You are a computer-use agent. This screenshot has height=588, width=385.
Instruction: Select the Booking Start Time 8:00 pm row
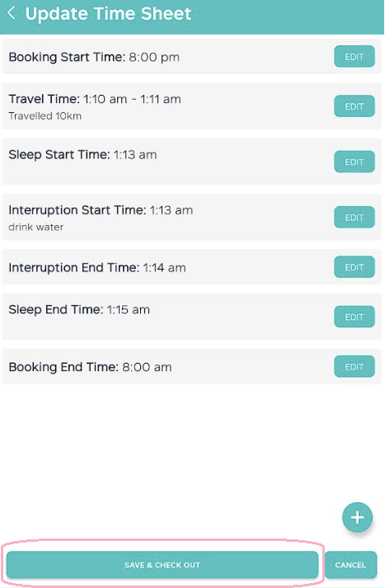192,57
